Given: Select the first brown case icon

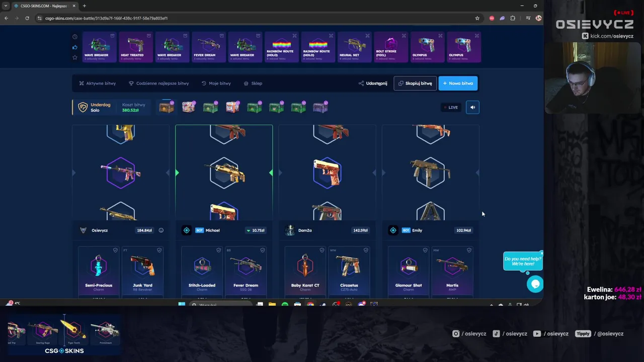Looking at the screenshot, I should tap(167, 107).
